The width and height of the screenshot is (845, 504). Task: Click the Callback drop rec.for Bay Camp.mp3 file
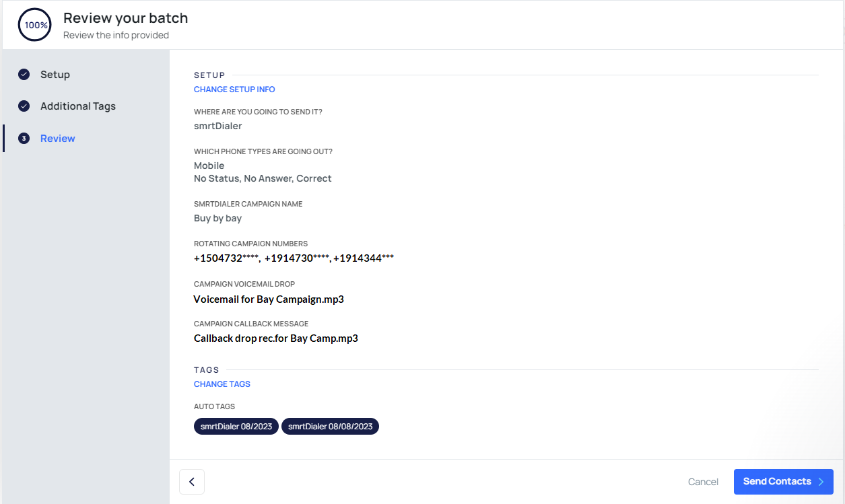[276, 338]
